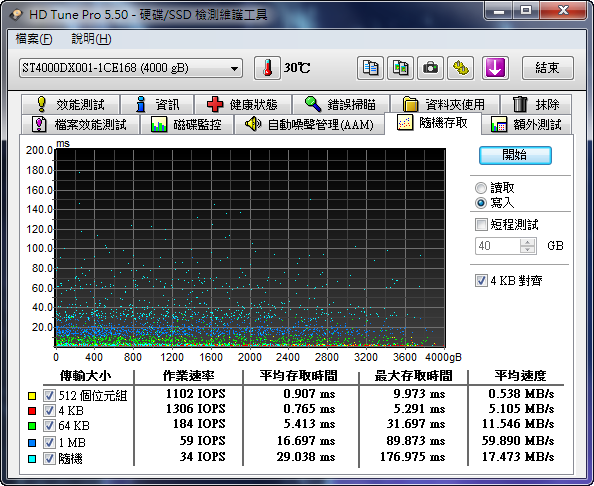
Task: Open the 檔案(F) menu
Action: [x=34, y=39]
